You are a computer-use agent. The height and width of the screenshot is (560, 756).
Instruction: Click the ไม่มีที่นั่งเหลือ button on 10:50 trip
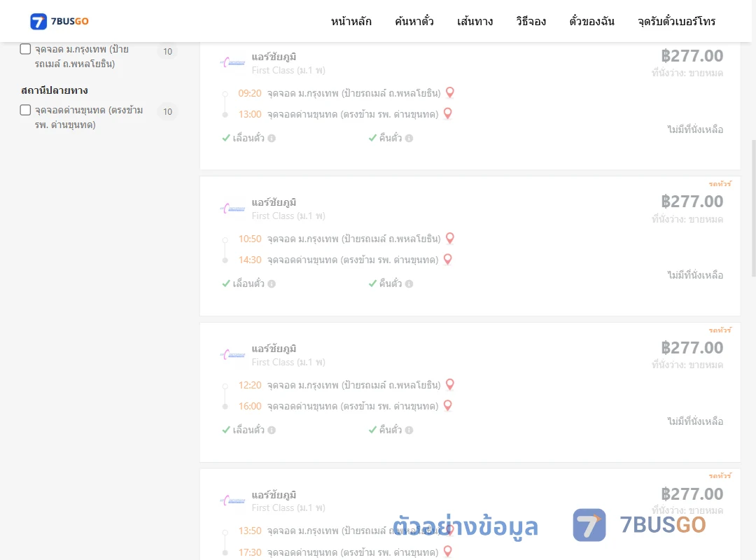(695, 275)
